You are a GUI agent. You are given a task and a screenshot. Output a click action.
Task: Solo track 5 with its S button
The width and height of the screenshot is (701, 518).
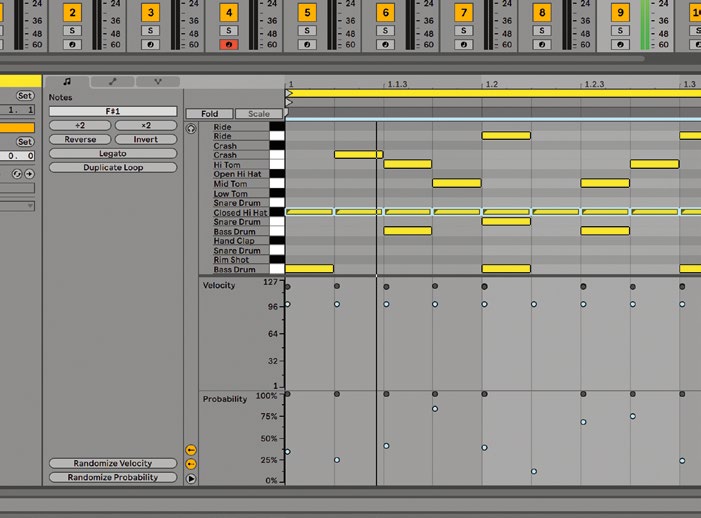(x=307, y=30)
